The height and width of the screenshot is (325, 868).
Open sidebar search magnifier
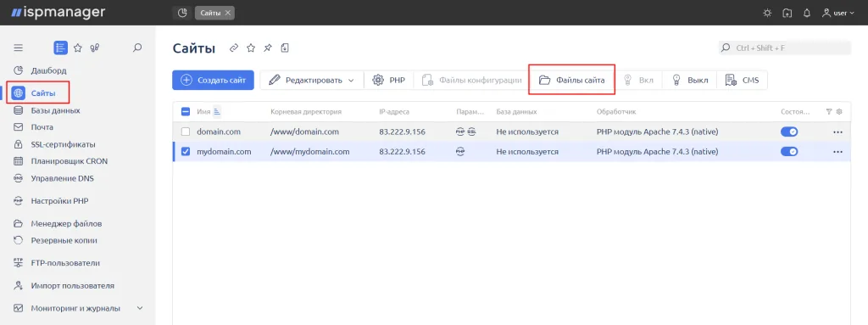coord(138,48)
